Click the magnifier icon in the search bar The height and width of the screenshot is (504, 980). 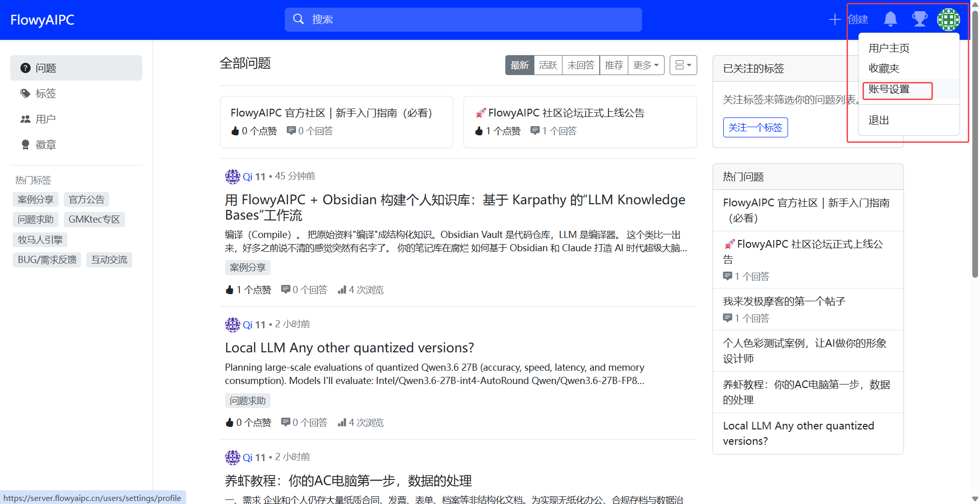click(x=299, y=19)
